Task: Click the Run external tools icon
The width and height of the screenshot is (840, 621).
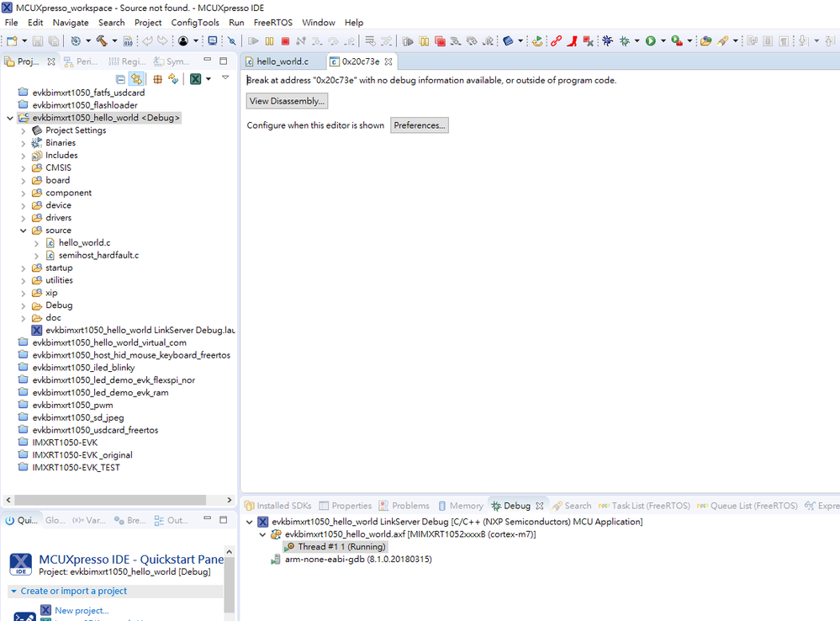Action: (x=677, y=40)
